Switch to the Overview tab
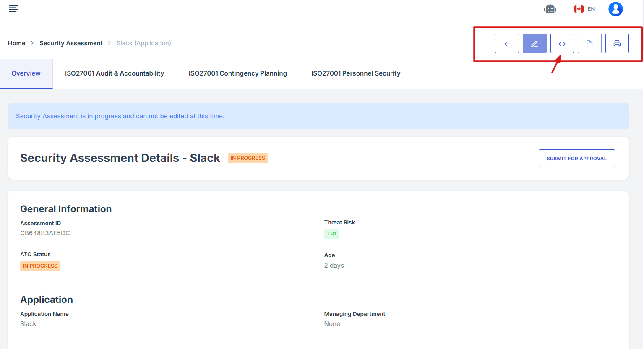This screenshot has height=349, width=644. [26, 73]
